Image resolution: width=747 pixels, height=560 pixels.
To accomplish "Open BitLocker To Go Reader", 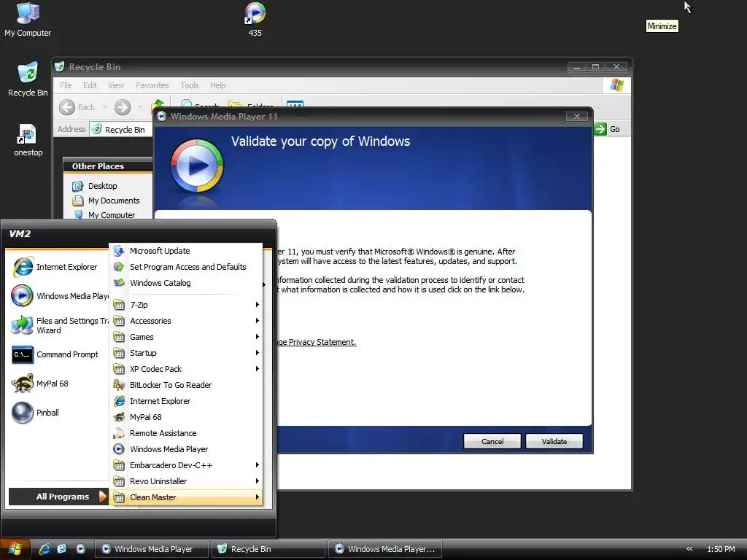I will (186, 385).
